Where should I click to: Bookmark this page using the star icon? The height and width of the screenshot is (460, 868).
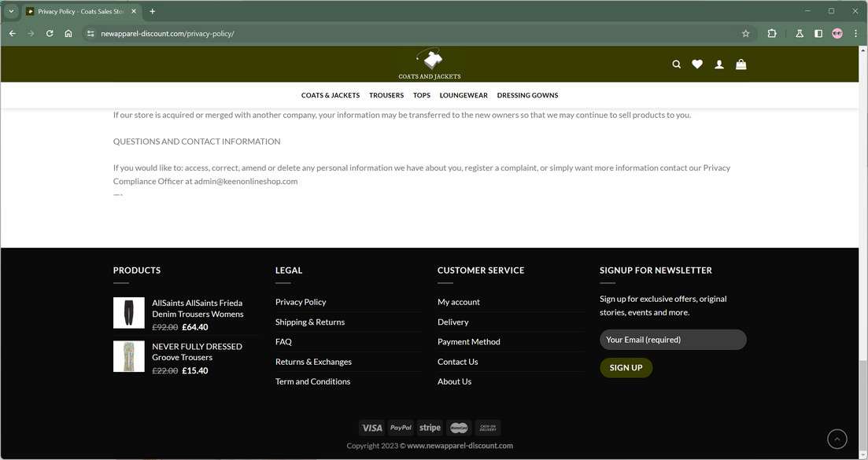745,34
